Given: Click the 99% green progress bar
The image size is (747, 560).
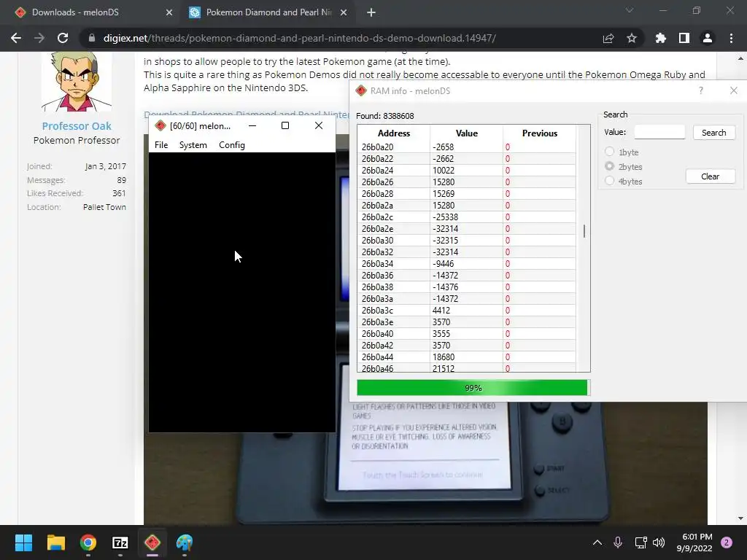Looking at the screenshot, I should tap(473, 388).
